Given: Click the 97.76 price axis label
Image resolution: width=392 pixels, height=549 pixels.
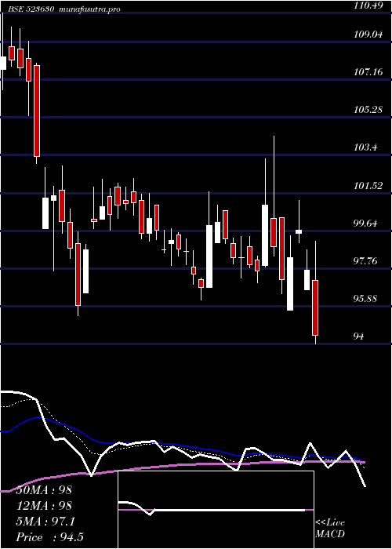Looking at the screenshot, I should (366, 261).
